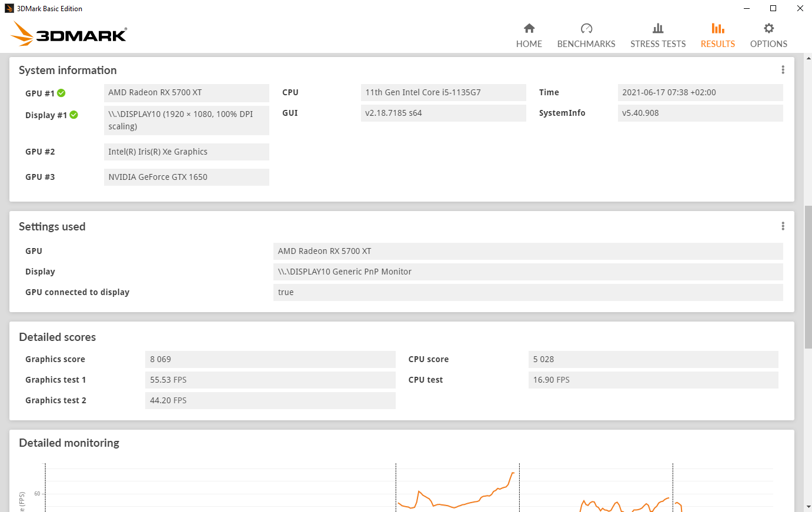This screenshot has width=812, height=512.
Task: Click GUI version v2.18.7185 s64
Action: 443,113
